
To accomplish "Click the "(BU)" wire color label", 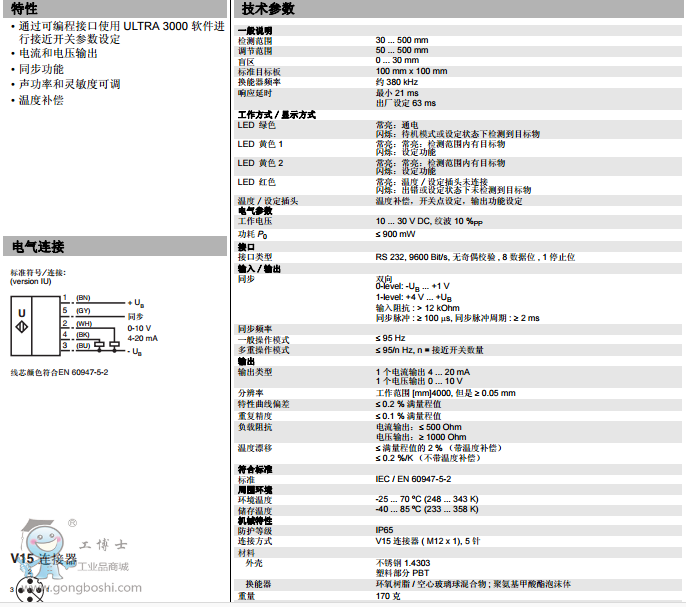I will (83, 345).
